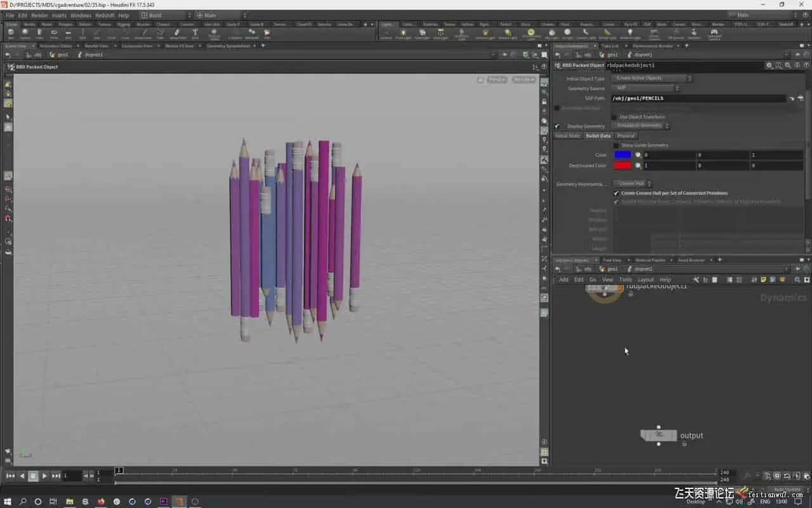Select the File shelf tool
The width and height of the screenshot is (812, 508).
pos(267,34)
